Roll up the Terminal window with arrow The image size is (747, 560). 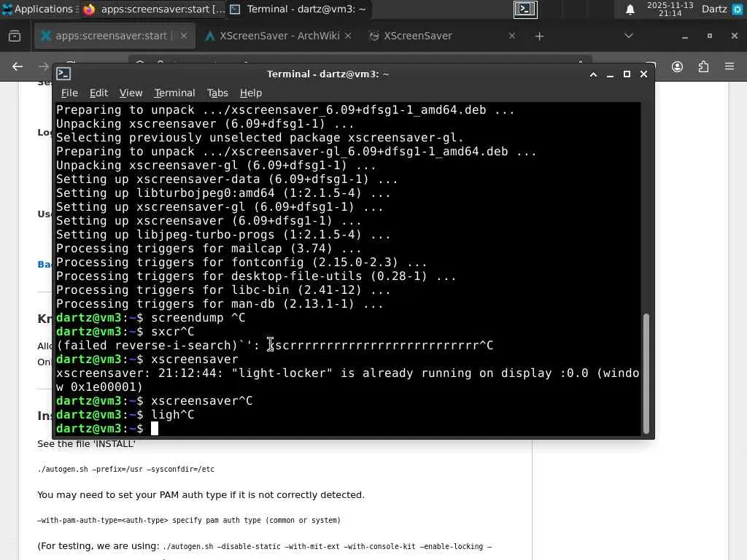(x=593, y=74)
